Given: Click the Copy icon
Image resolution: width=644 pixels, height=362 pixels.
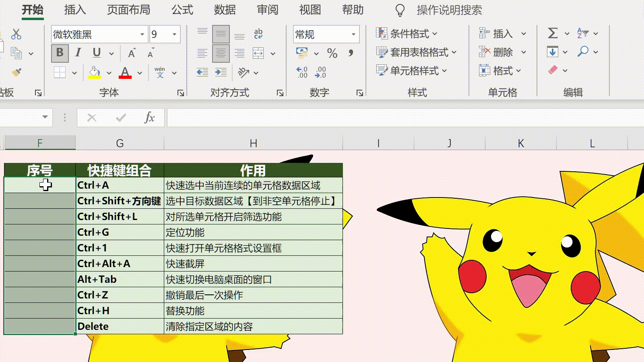Looking at the screenshot, I should coord(16,53).
